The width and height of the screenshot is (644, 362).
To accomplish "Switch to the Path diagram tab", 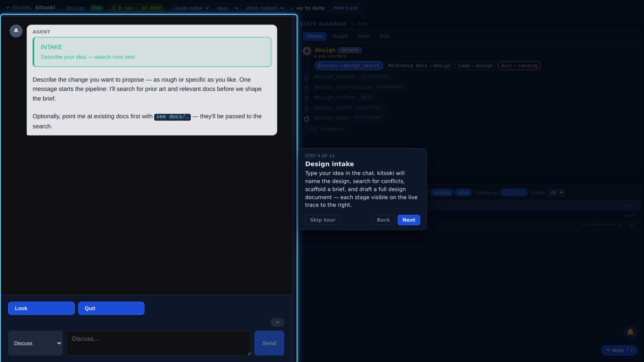I will (x=363, y=36).
